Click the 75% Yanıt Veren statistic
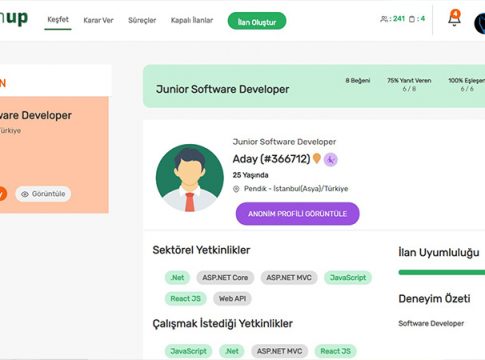This screenshot has width=485, height=360. click(409, 84)
